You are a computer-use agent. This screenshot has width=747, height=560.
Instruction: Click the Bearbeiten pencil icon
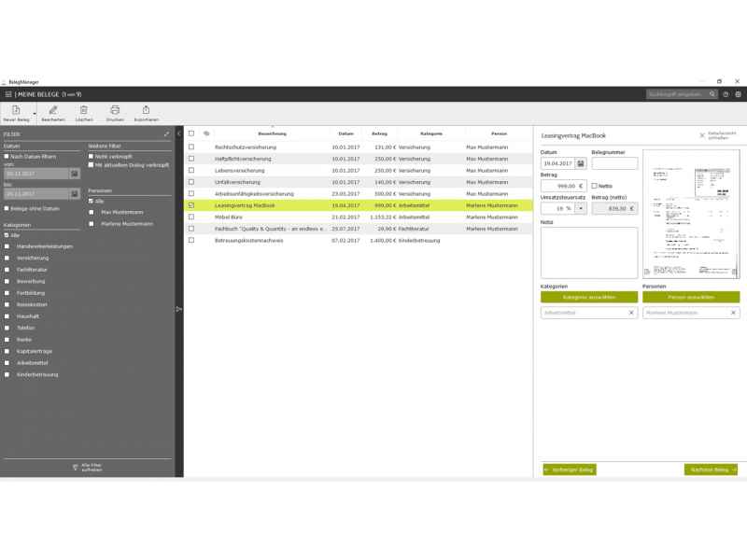(x=53, y=111)
